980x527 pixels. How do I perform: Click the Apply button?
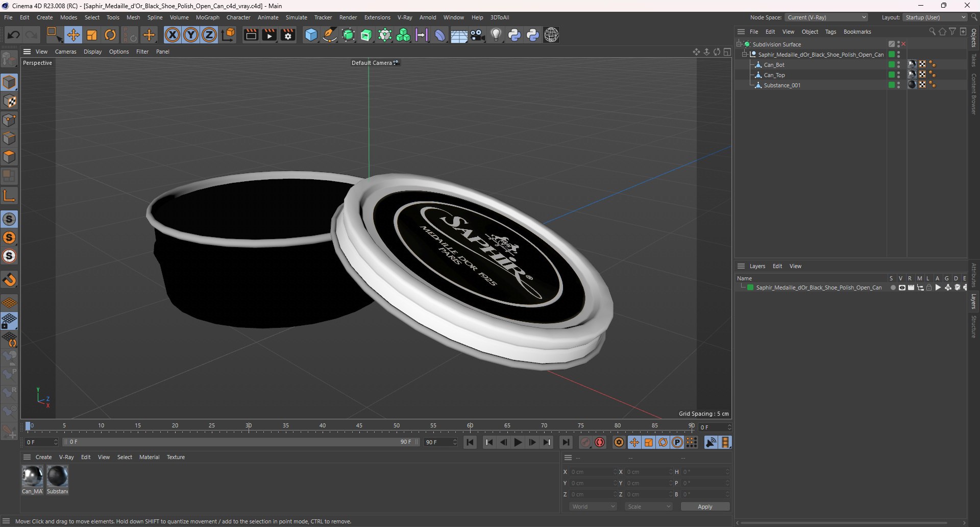click(x=705, y=507)
